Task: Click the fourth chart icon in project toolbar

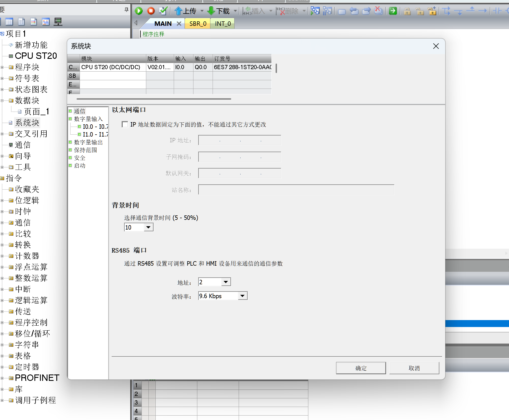Action: 46,22
